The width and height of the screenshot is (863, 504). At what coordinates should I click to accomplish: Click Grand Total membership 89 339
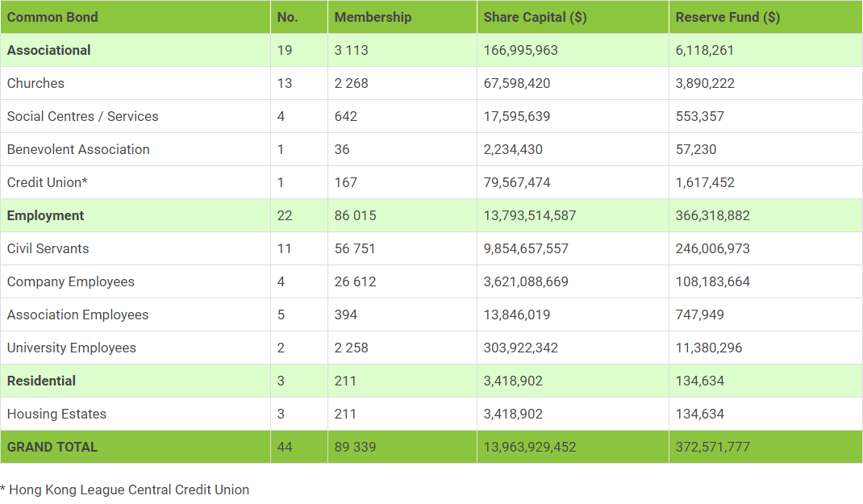pos(355,446)
